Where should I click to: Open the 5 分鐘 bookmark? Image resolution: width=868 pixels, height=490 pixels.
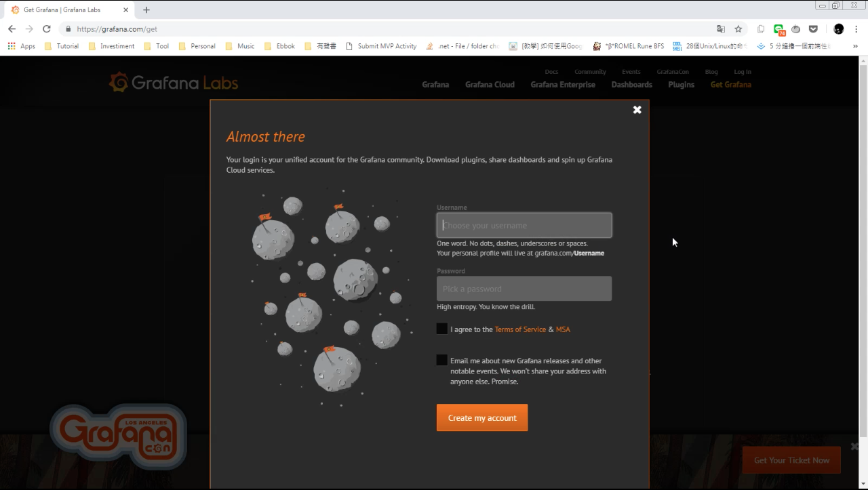pos(793,46)
